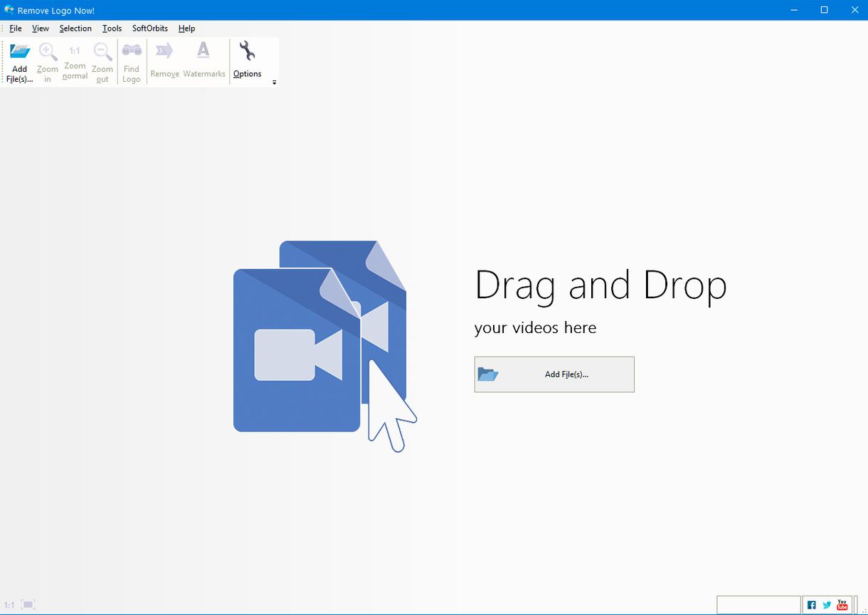The image size is (868, 615).
Task: Click the Find Logo binoculars icon
Action: tap(132, 51)
